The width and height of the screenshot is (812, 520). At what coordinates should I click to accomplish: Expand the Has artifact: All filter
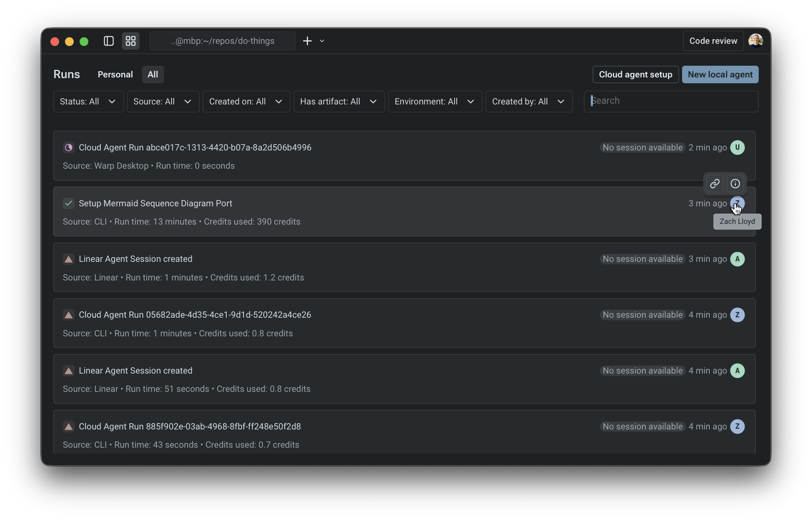339,102
